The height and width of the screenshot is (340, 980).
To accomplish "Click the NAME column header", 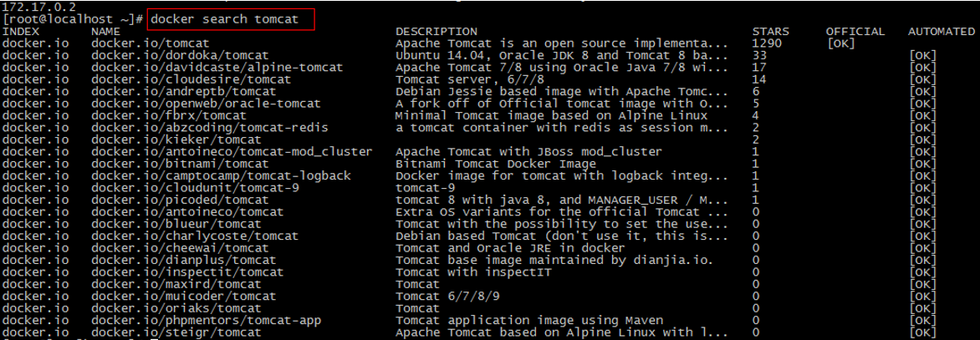I will [106, 32].
